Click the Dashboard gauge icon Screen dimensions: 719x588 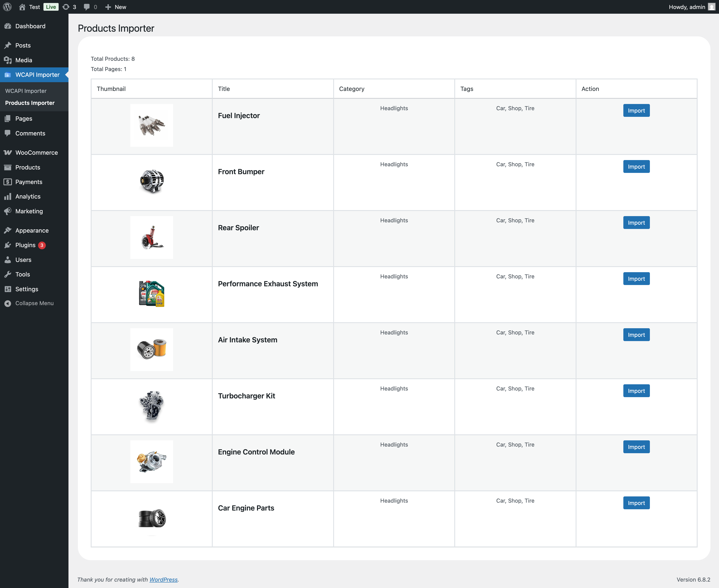pos(8,26)
